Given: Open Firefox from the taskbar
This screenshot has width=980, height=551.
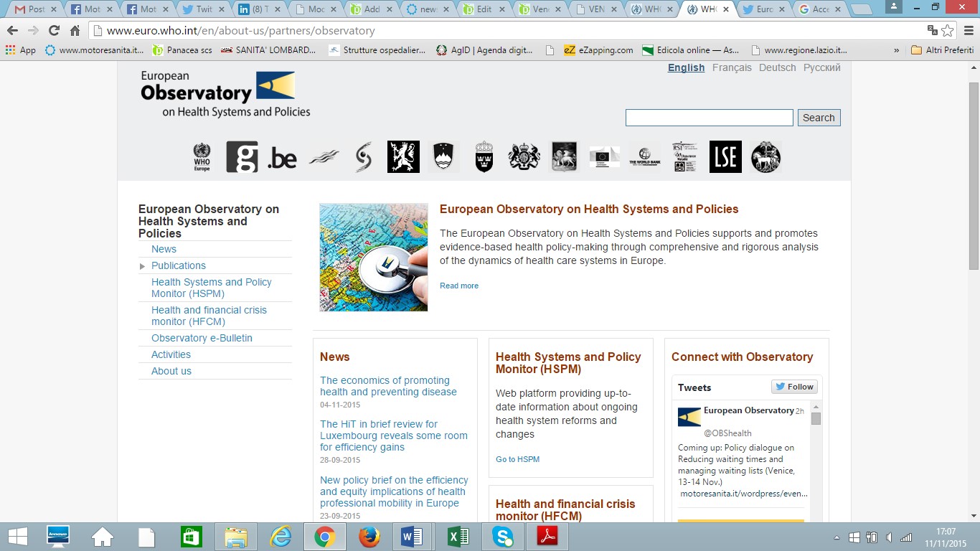Looking at the screenshot, I should click(369, 537).
